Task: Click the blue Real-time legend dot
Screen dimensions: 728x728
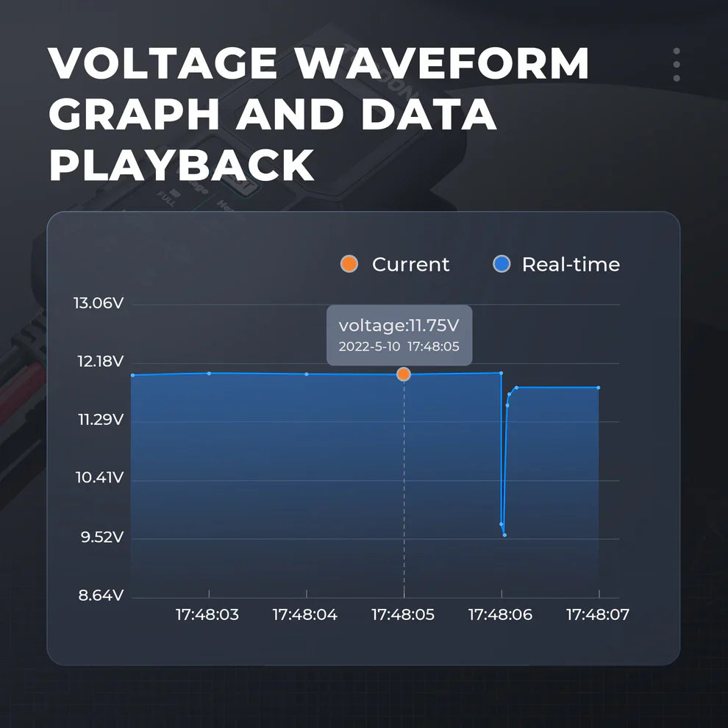Action: 502,265
